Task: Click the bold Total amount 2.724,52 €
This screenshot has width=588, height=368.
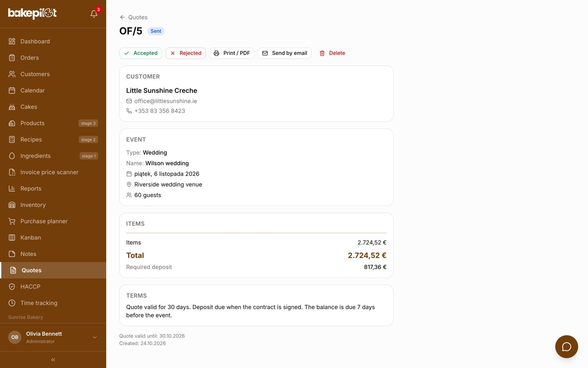Action: click(367, 255)
